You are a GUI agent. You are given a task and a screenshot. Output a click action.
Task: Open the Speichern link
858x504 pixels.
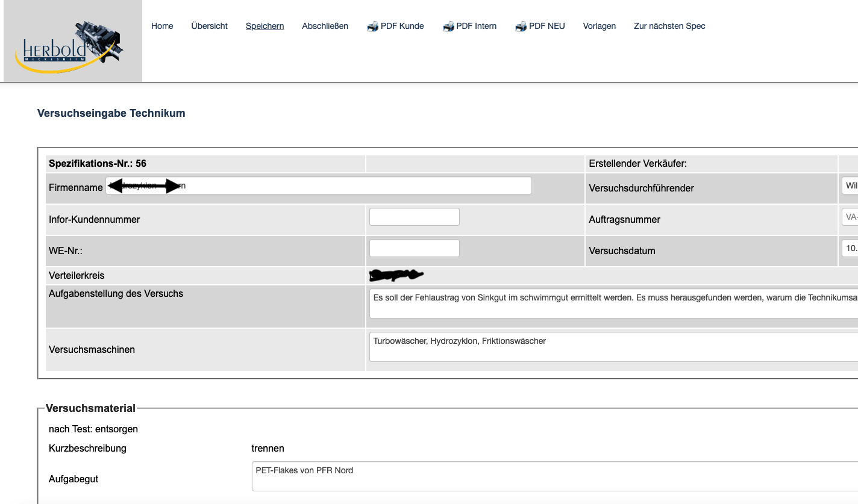click(x=265, y=26)
